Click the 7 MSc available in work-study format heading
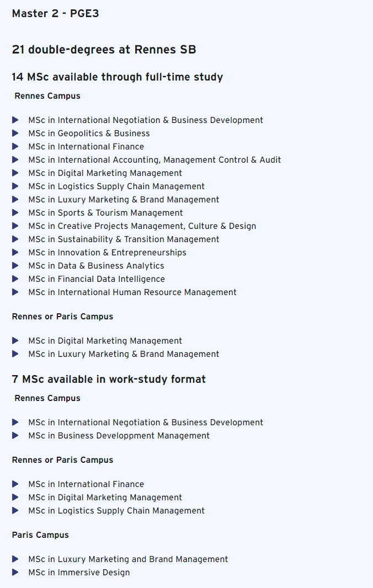Screen dimensions: 373x588 tap(109, 379)
